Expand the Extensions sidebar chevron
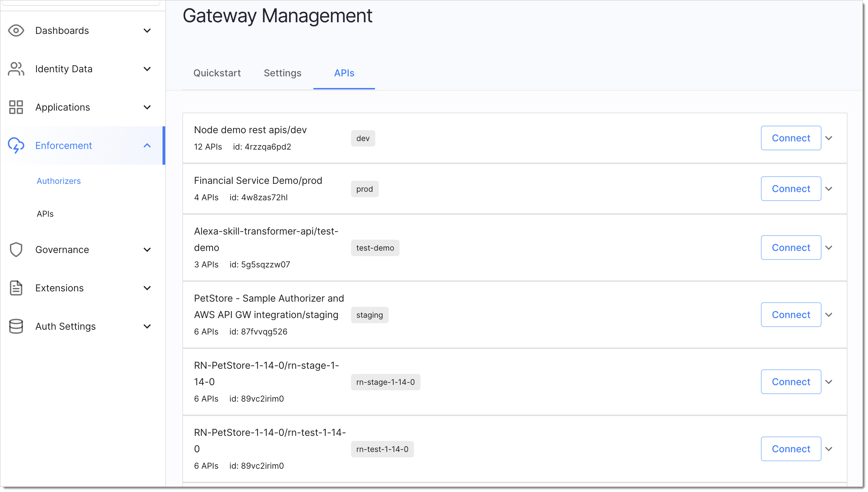 (x=147, y=288)
